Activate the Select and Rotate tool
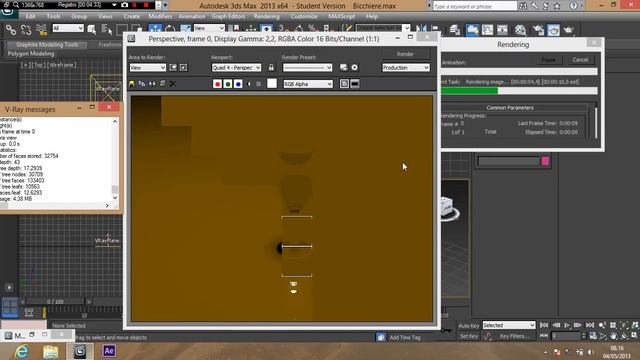The height and width of the screenshot is (360, 640). [170, 29]
